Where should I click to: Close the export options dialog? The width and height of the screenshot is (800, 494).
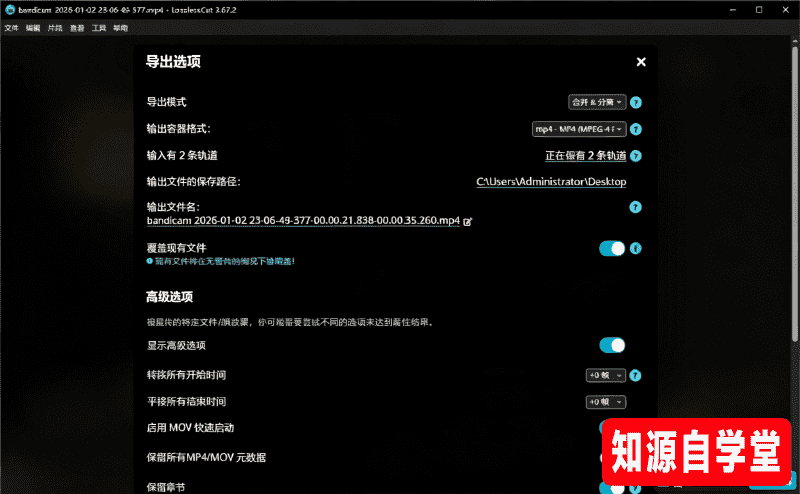pos(641,62)
